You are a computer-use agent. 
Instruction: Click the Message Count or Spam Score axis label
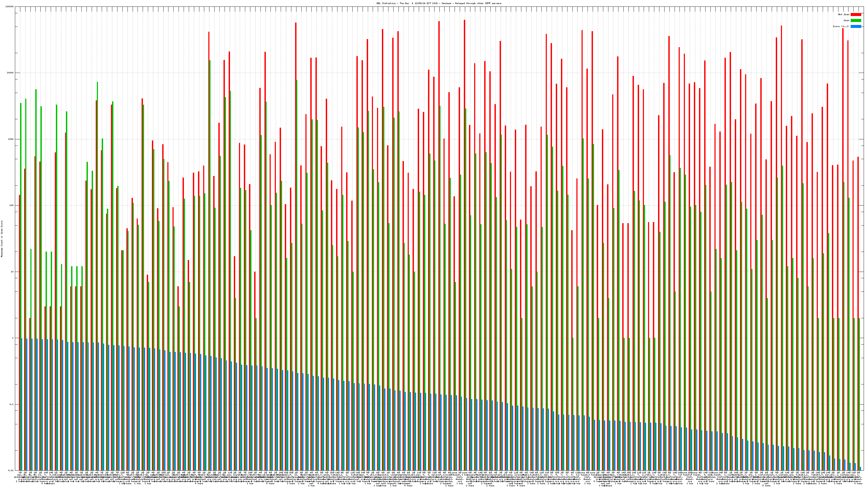(x=2, y=239)
